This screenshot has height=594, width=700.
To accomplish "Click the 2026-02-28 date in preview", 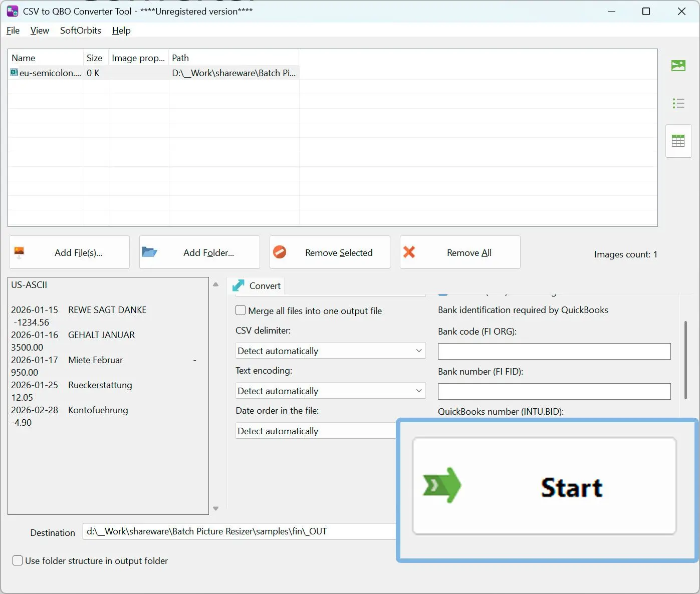I will 35,410.
